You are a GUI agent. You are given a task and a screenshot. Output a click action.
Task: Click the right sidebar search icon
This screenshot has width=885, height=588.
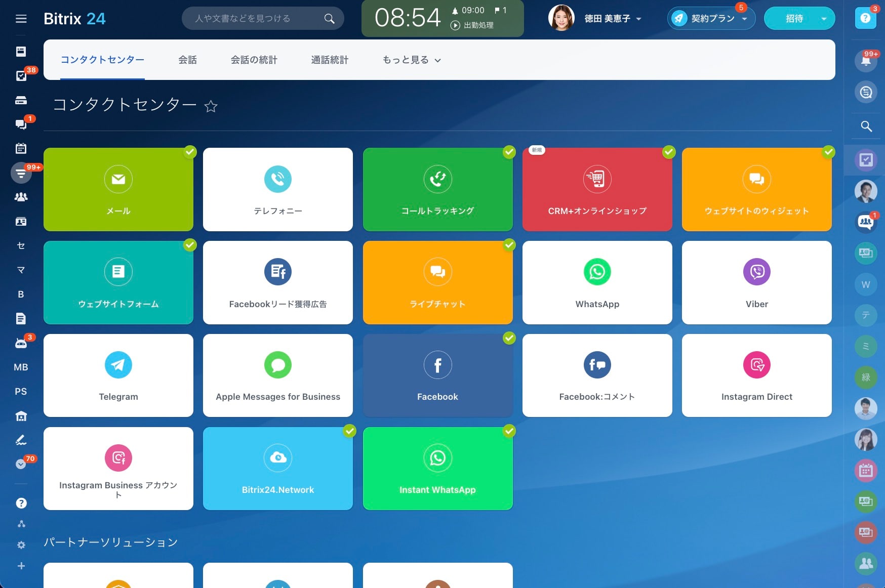866,126
